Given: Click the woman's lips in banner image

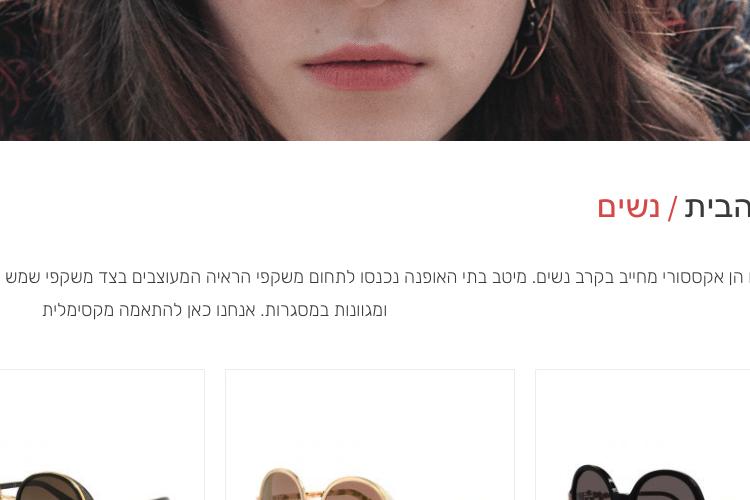Looking at the screenshot, I should (363, 67).
